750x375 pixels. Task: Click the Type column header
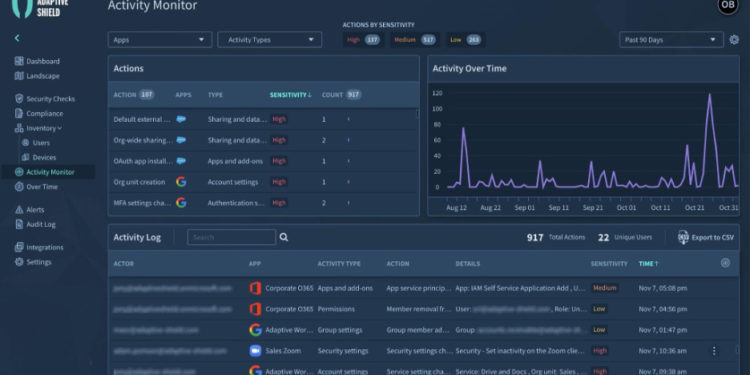(215, 95)
